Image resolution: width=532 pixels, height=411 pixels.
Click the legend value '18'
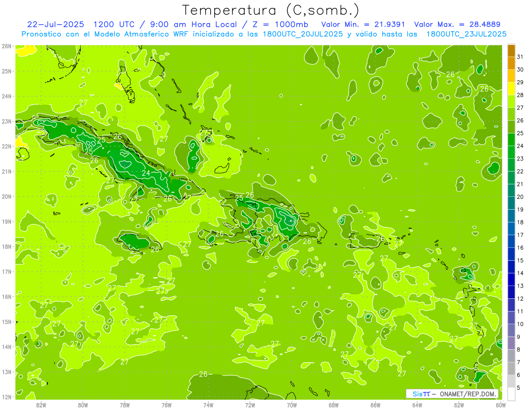[520, 222]
